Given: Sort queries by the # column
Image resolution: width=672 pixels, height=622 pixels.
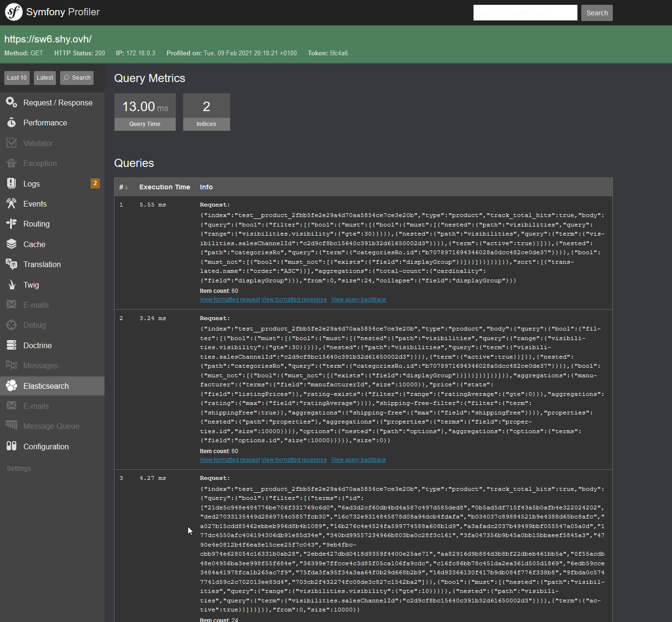Looking at the screenshot, I should (124, 187).
